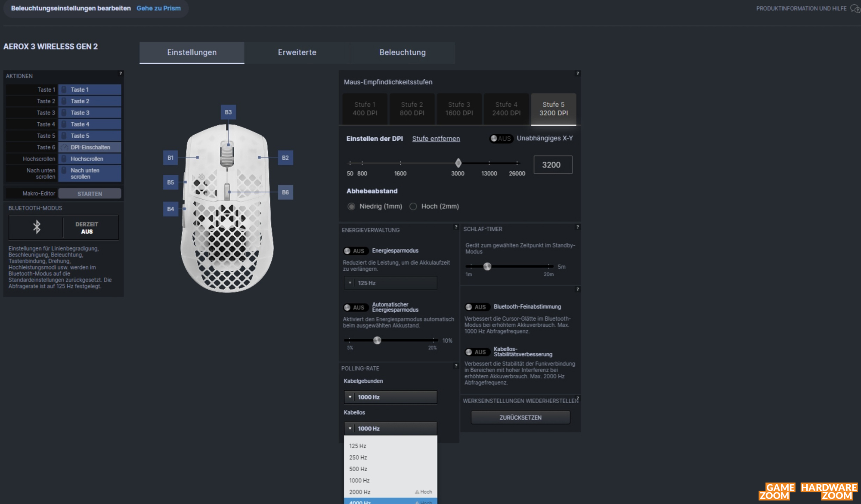Click the Stufe entfernen link

(436, 139)
